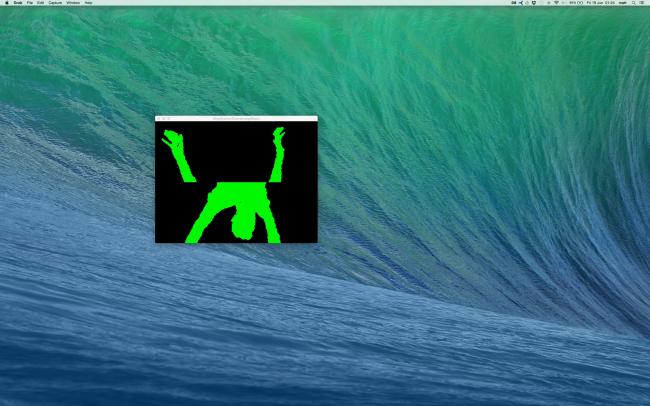Click the date and time in menu bar
The width and height of the screenshot is (650, 406).
[x=600, y=2]
